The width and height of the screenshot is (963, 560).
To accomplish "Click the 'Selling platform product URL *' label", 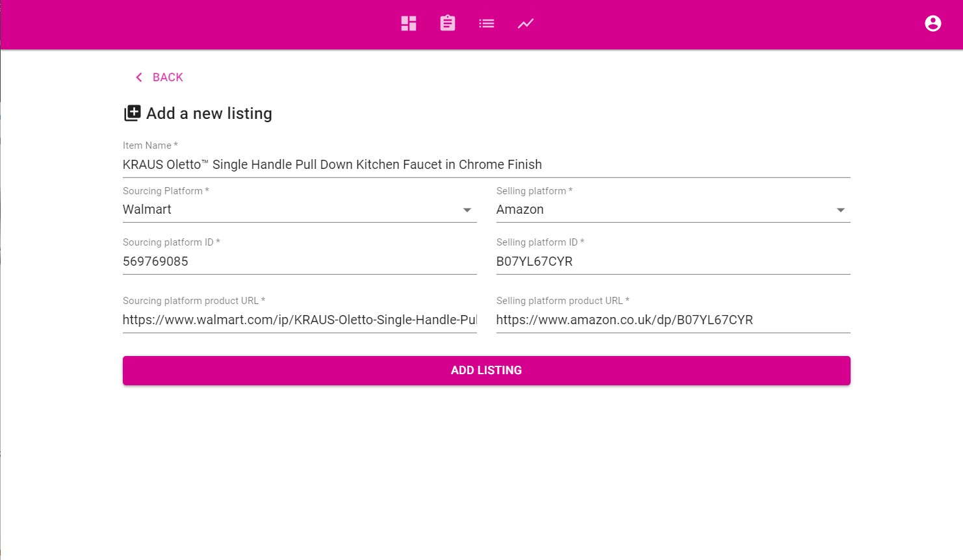I will click(x=563, y=301).
